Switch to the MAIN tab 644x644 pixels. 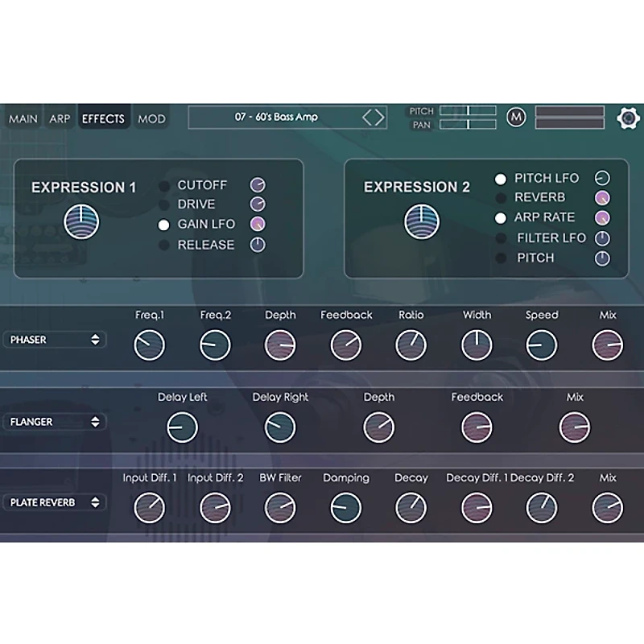pyautogui.click(x=23, y=118)
